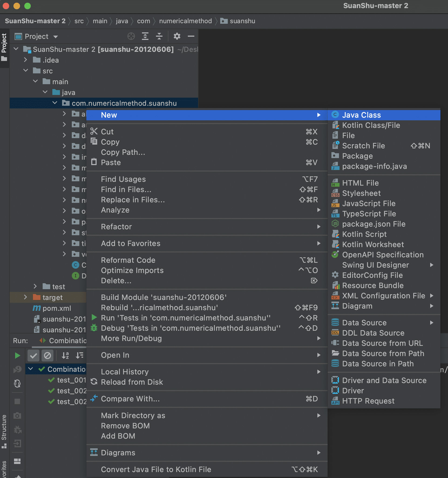Collapse the src folder
The image size is (448, 478).
(x=26, y=70)
